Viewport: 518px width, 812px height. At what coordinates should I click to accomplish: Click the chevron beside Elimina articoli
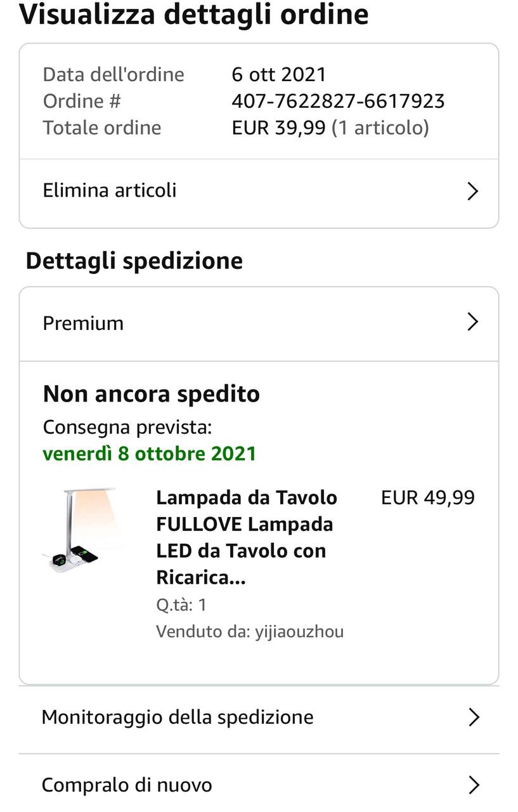click(x=472, y=191)
